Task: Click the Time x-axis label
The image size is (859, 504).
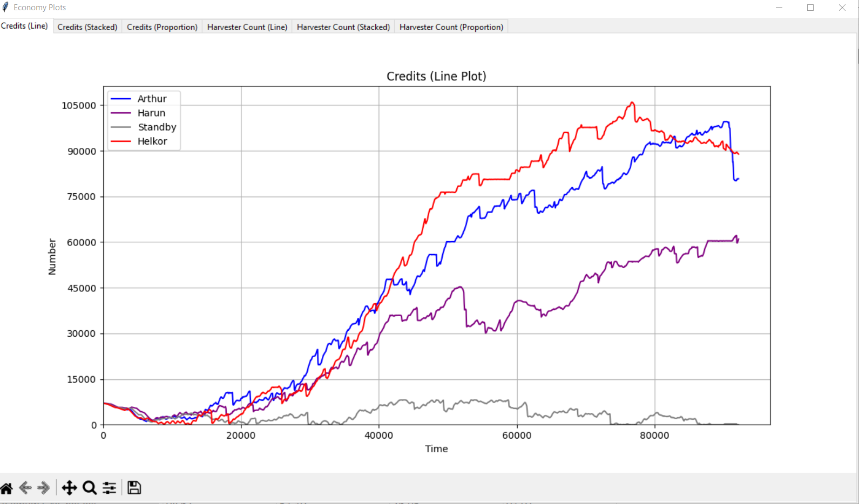Action: 436,449
